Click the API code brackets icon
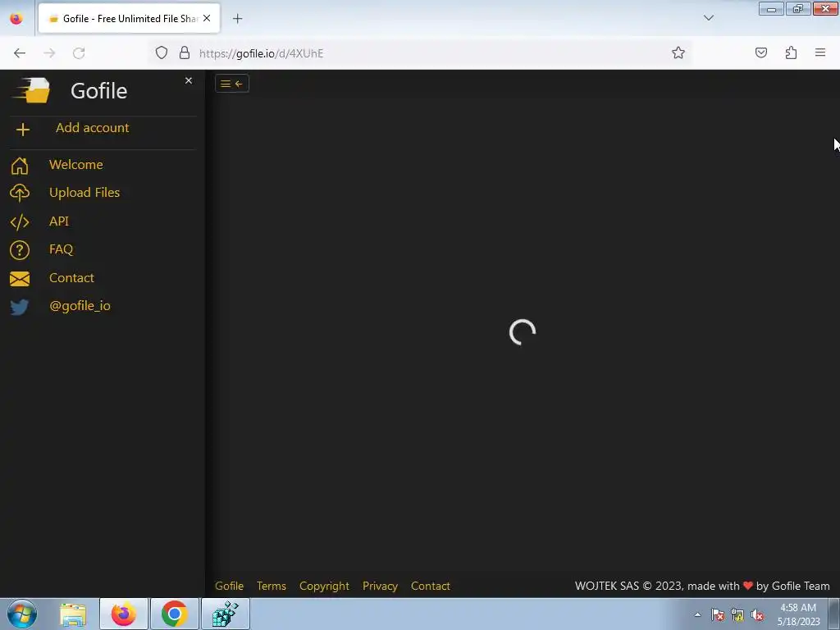The width and height of the screenshot is (840, 630). (20, 221)
